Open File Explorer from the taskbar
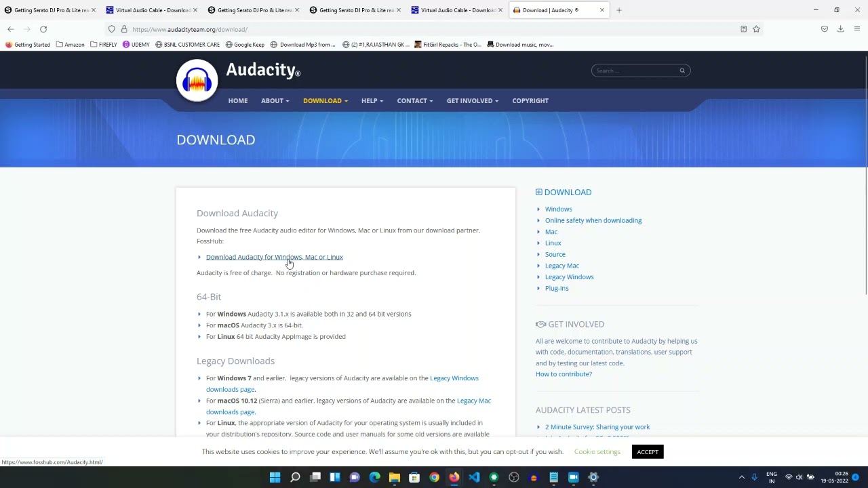This screenshot has width=868, height=488. click(x=395, y=477)
